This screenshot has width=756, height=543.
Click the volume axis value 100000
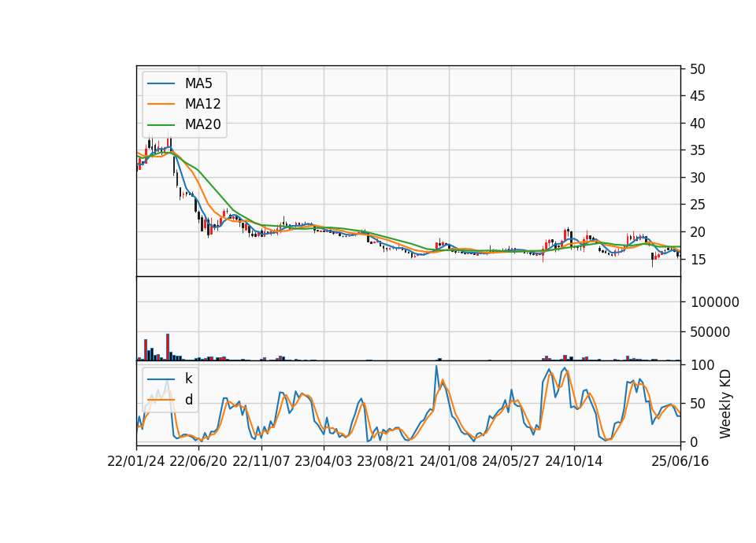[x=715, y=302]
